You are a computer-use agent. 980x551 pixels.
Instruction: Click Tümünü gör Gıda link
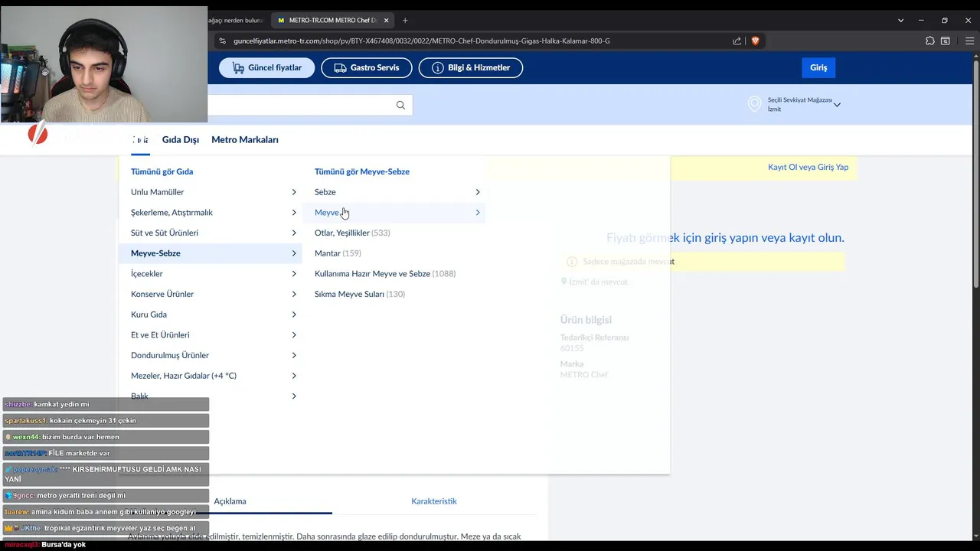click(x=162, y=171)
